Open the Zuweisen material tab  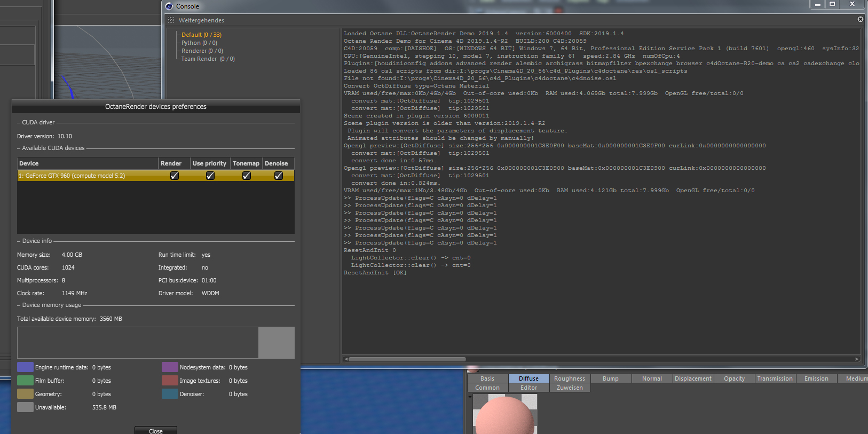[x=570, y=388]
